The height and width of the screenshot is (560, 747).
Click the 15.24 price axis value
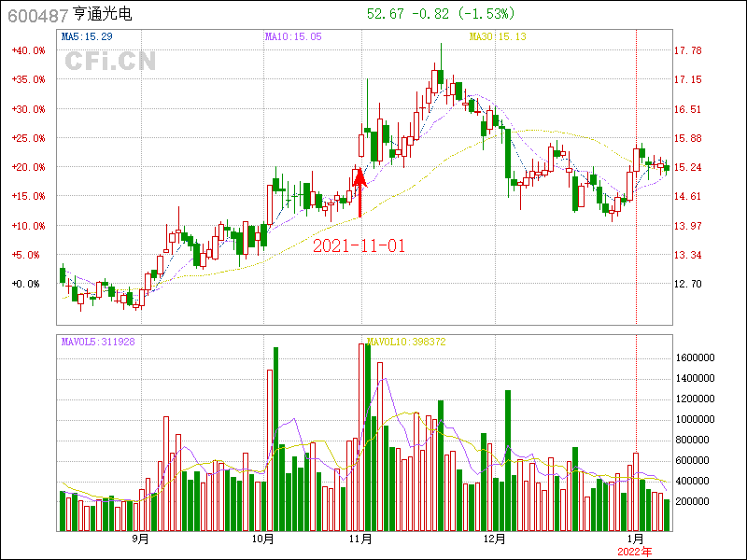688,167
